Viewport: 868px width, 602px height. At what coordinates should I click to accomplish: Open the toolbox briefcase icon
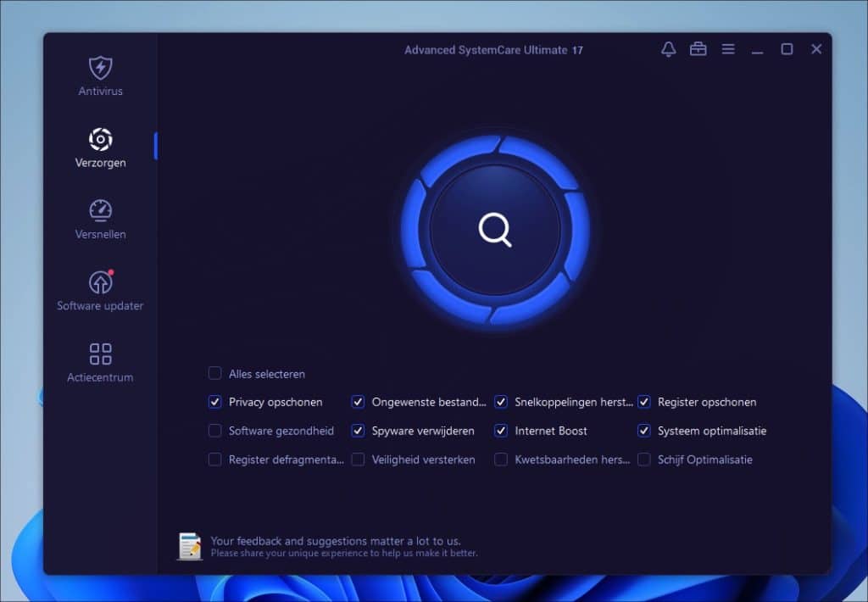(x=698, y=49)
